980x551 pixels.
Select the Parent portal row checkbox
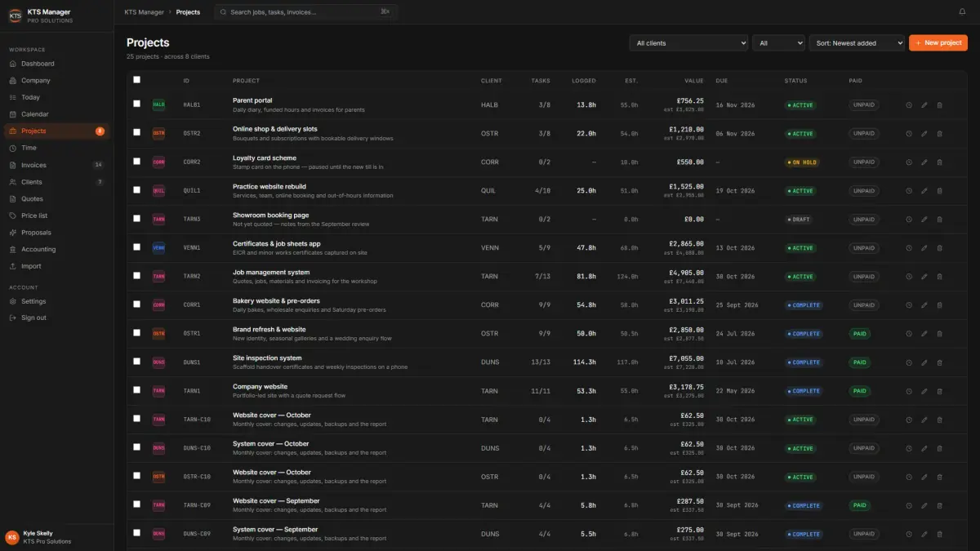click(136, 104)
